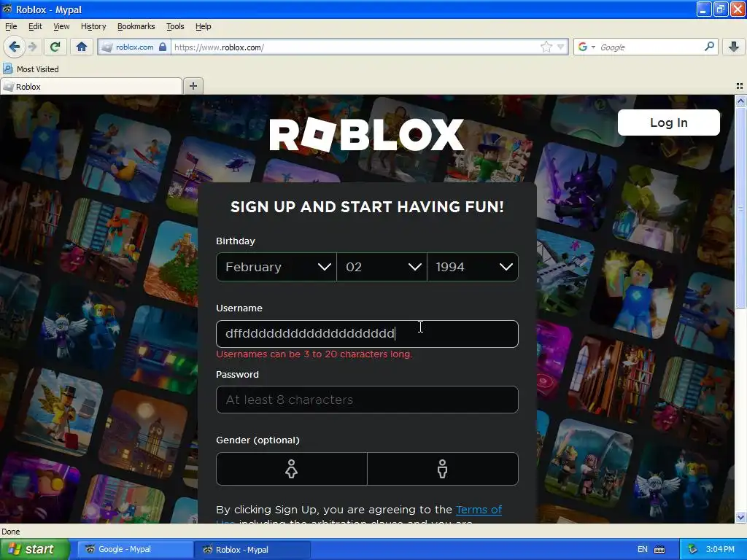Go back with the Back arrow button
747x560 pixels.
pyautogui.click(x=14, y=47)
